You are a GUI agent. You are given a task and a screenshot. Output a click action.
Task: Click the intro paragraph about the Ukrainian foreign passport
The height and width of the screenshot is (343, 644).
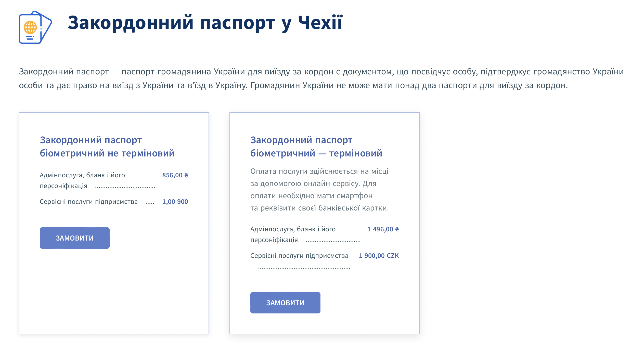pos(321,78)
